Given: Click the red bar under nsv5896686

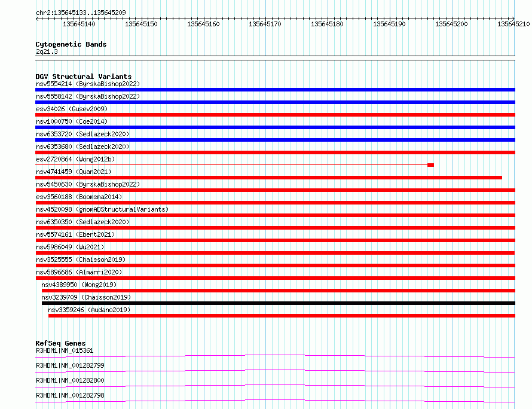Looking at the screenshot, I should click(x=275, y=278).
